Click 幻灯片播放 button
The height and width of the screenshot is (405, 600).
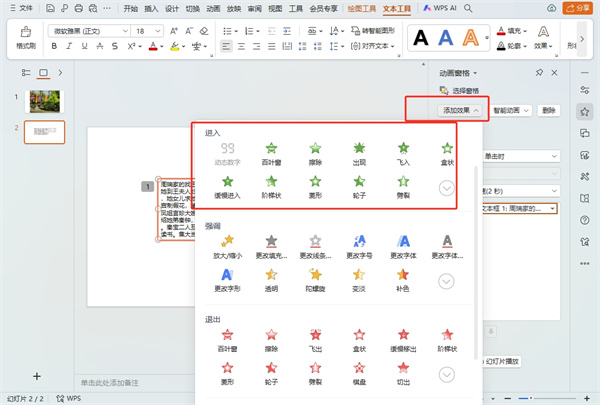pyautogui.click(x=502, y=361)
